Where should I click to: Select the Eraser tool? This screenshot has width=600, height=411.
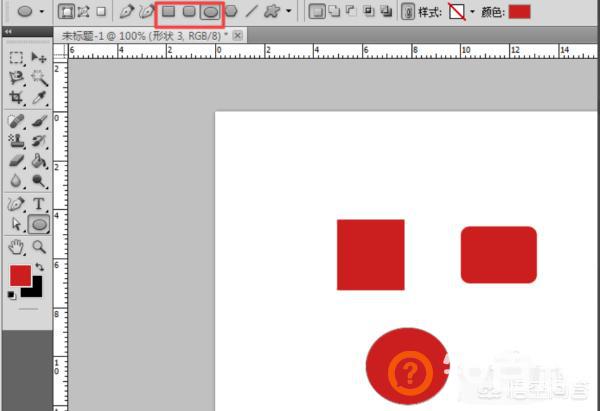[x=16, y=161]
